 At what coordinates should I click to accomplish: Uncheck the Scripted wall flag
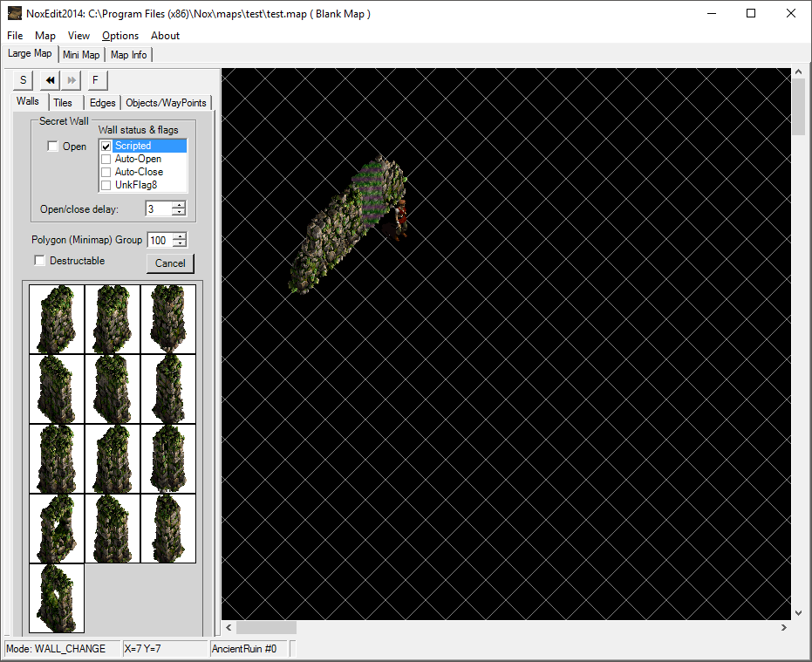click(106, 147)
